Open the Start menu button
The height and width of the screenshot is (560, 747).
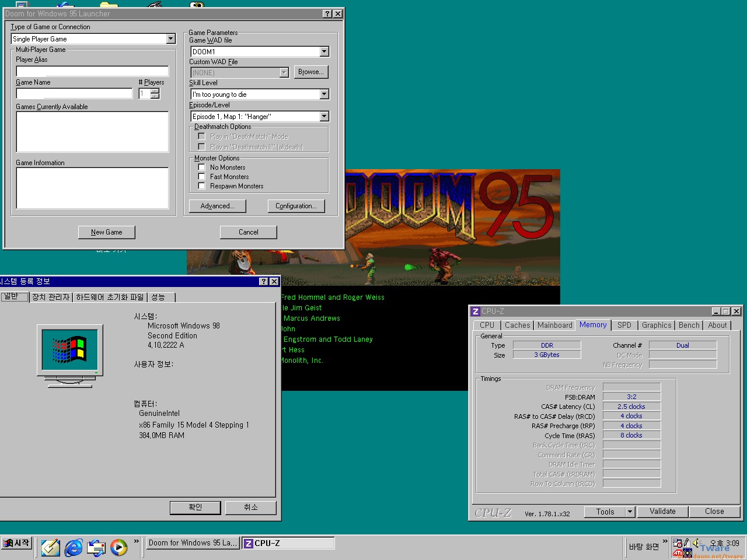16,543
